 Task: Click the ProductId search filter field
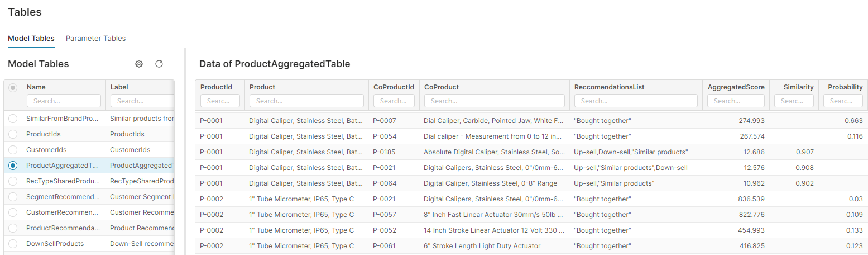pyautogui.click(x=220, y=101)
